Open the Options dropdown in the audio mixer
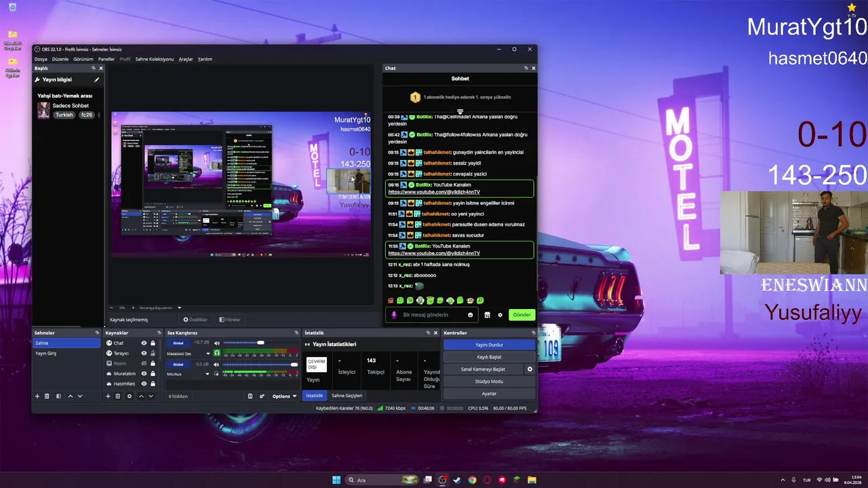 pos(284,396)
